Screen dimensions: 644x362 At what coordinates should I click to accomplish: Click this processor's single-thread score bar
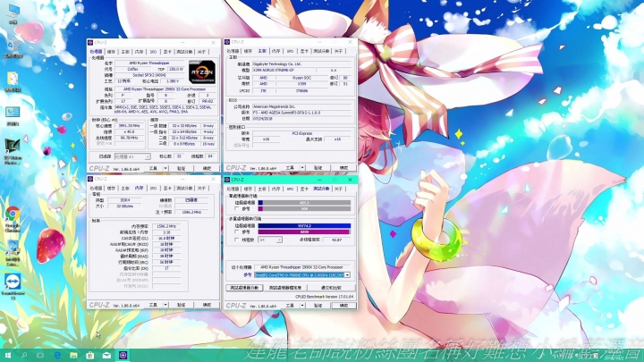tap(304, 203)
